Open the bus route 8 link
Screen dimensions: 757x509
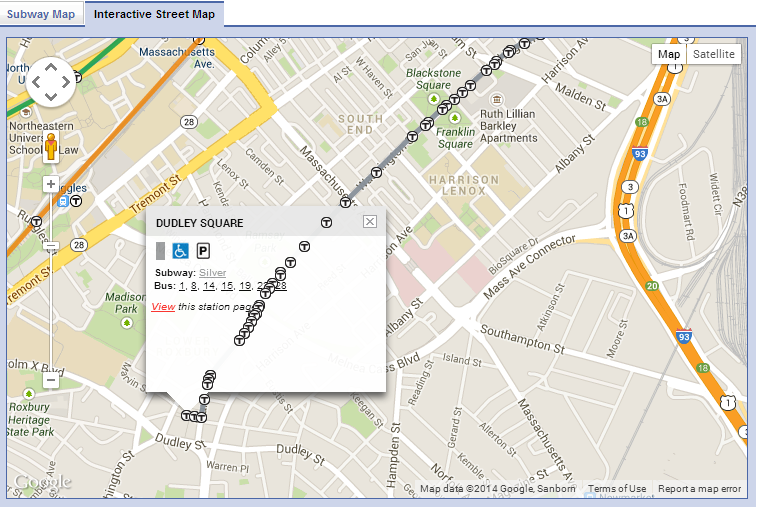pos(194,286)
